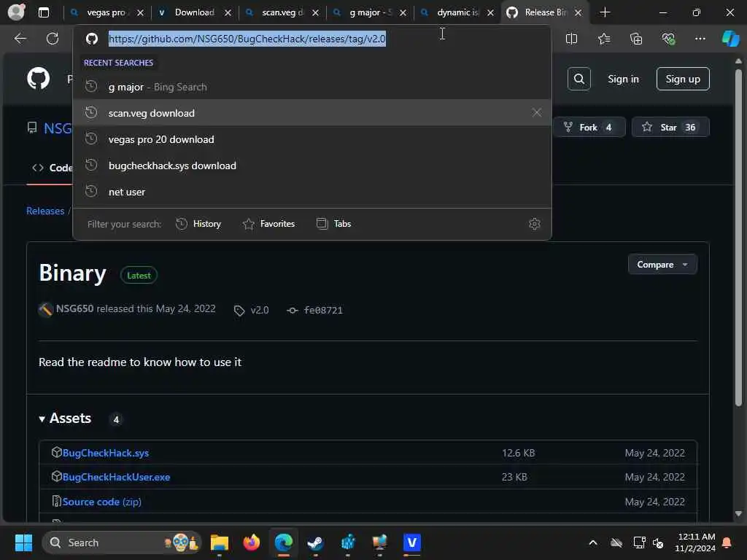Open the tab actions menu icon
This screenshot has width=747, height=560.
pos(43,12)
